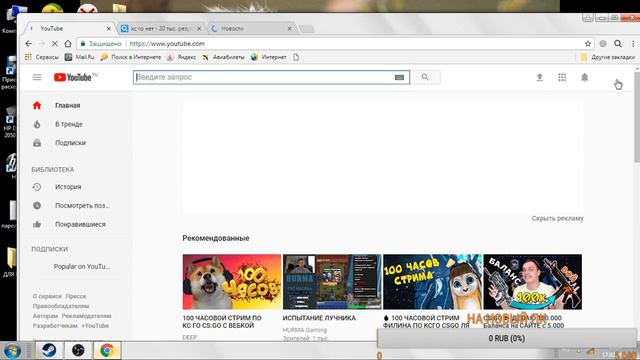Image resolution: width=640 pixels, height=360 pixels.
Task: Open Chrome three-dot menu
Action: (x=633, y=44)
